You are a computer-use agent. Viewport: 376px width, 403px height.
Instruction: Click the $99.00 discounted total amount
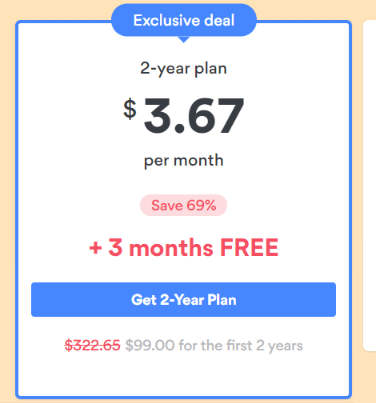pos(150,345)
